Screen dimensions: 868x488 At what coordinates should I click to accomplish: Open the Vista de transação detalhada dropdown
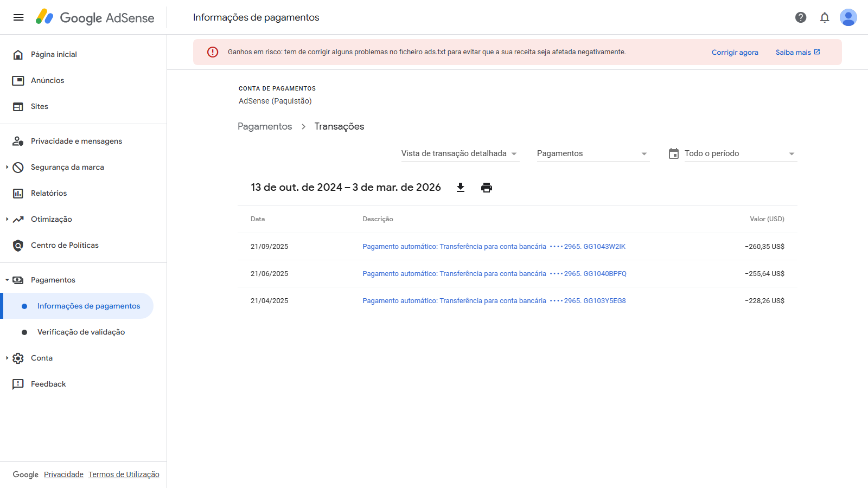[x=459, y=153]
